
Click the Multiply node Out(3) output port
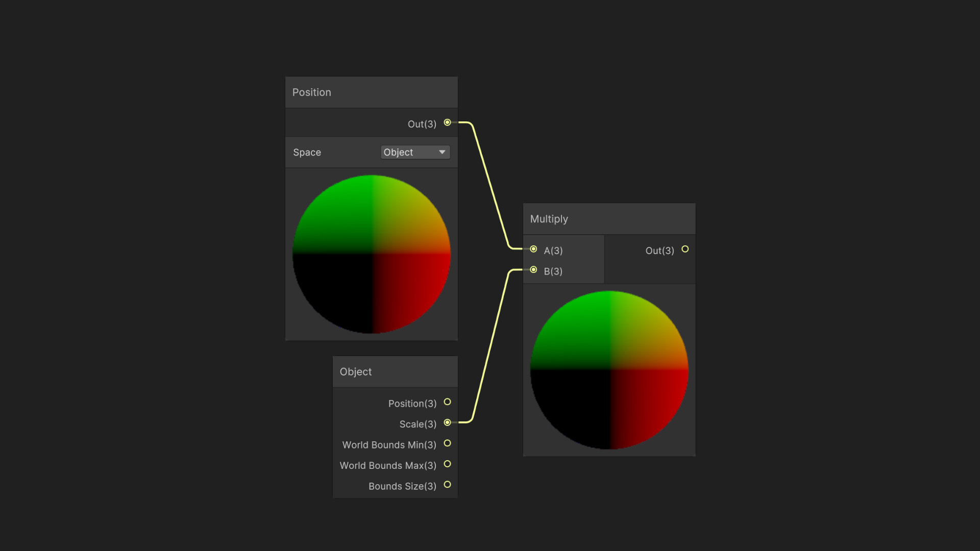coord(685,249)
